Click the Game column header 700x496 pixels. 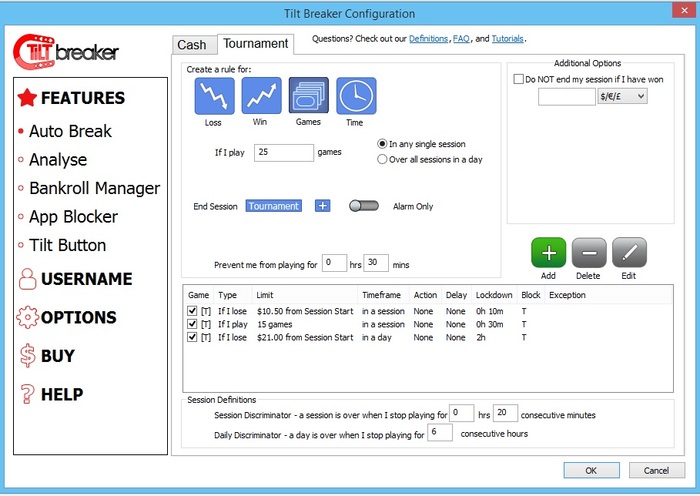point(199,295)
